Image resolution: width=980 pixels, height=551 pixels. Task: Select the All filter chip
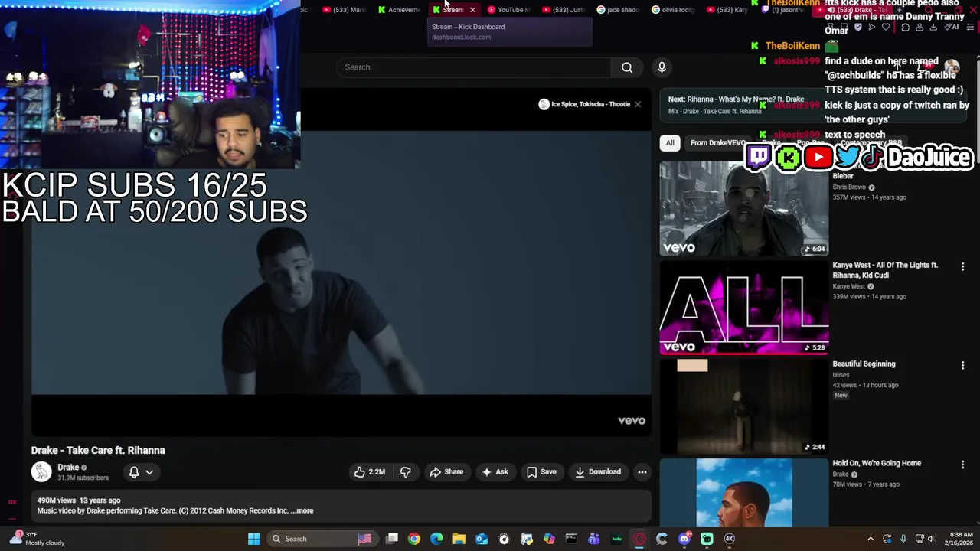670,143
